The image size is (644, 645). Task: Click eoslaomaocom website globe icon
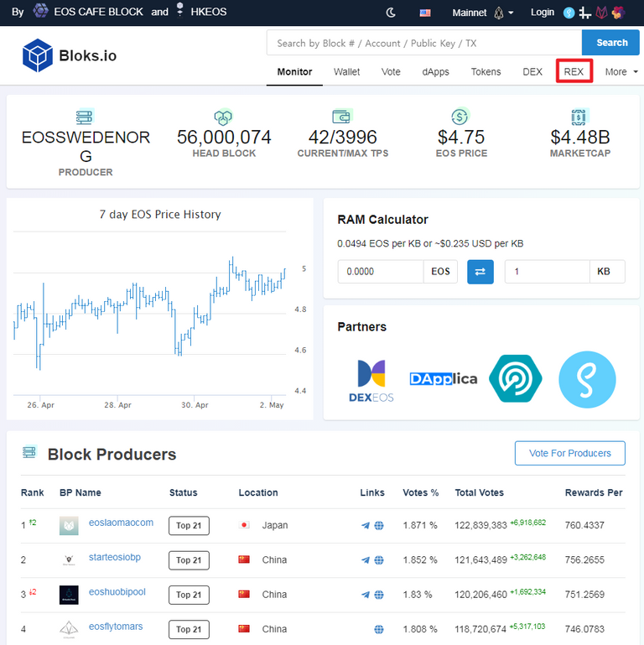379,525
